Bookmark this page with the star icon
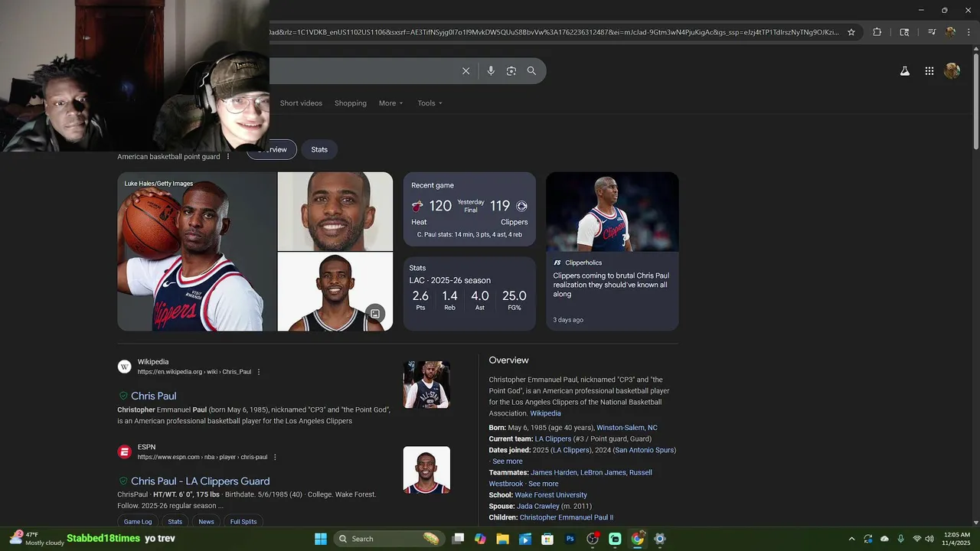980x551 pixels. (851, 32)
